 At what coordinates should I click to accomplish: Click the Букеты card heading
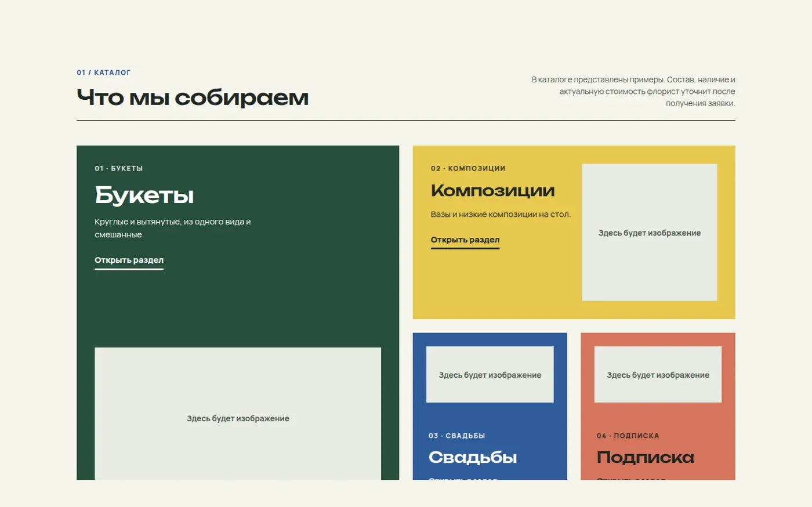(144, 195)
